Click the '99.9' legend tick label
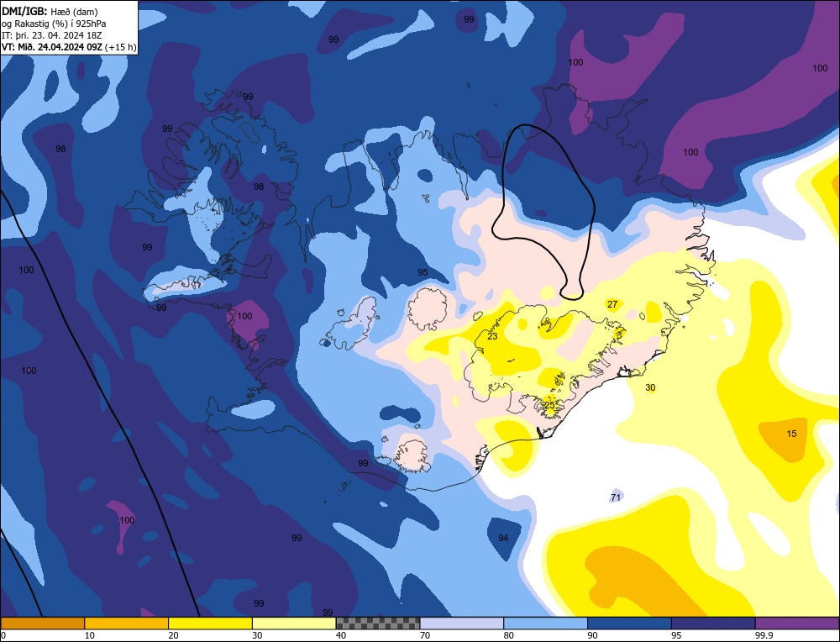 tap(763, 635)
